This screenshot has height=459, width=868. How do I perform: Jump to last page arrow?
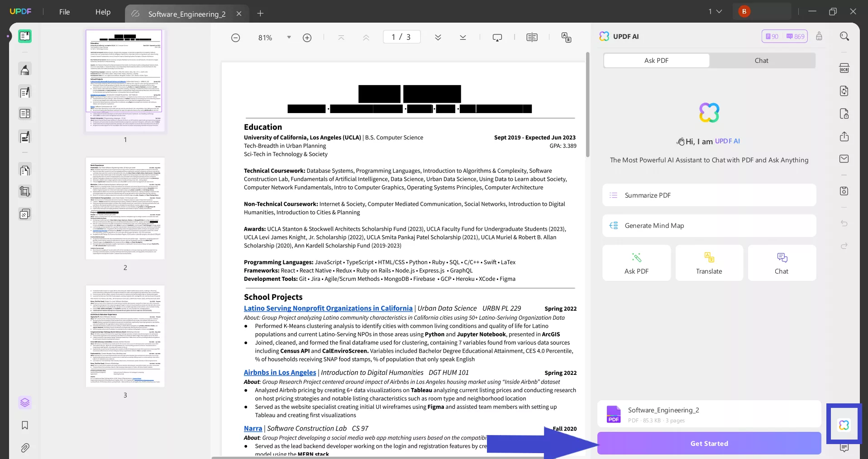coord(463,38)
